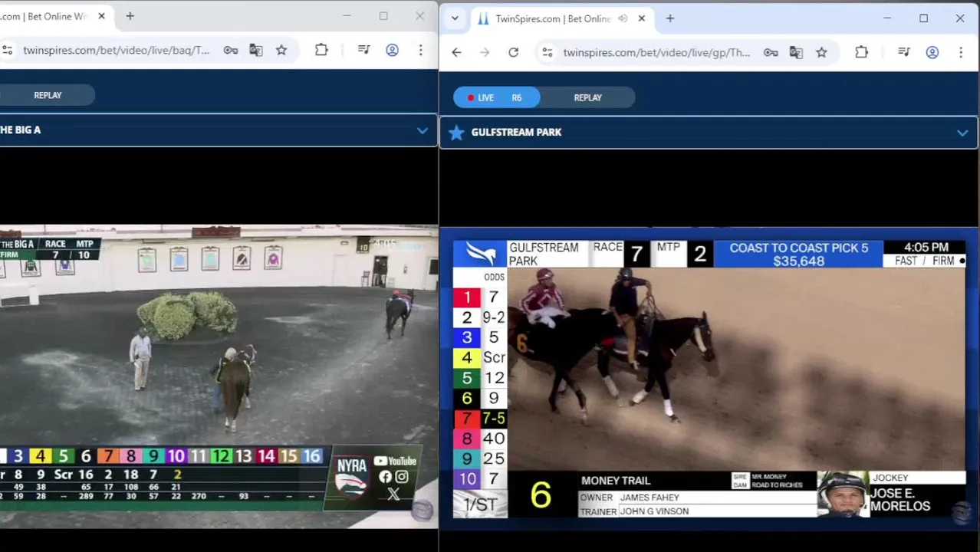The height and width of the screenshot is (552, 980).
Task: Click the left window address bar URL
Action: 116,50
